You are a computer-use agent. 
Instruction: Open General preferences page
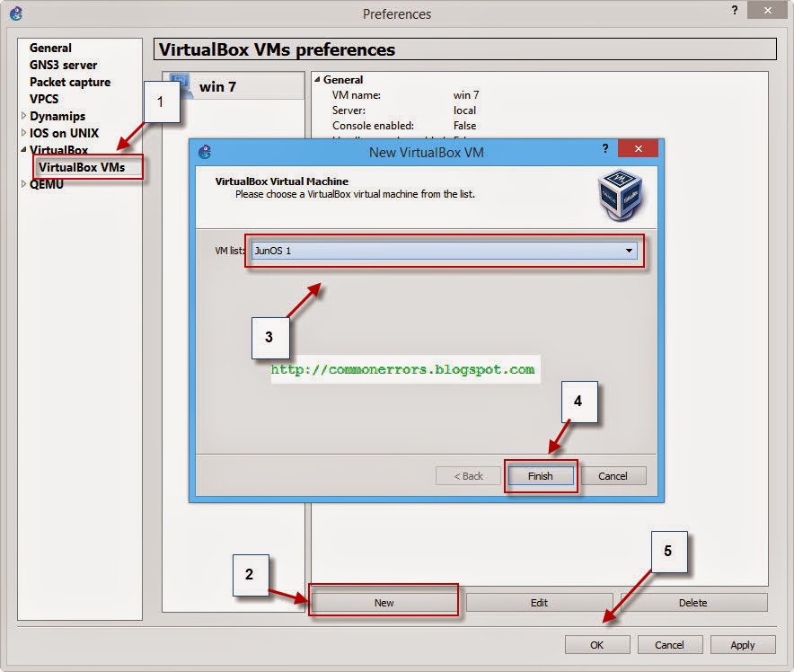click(x=50, y=49)
